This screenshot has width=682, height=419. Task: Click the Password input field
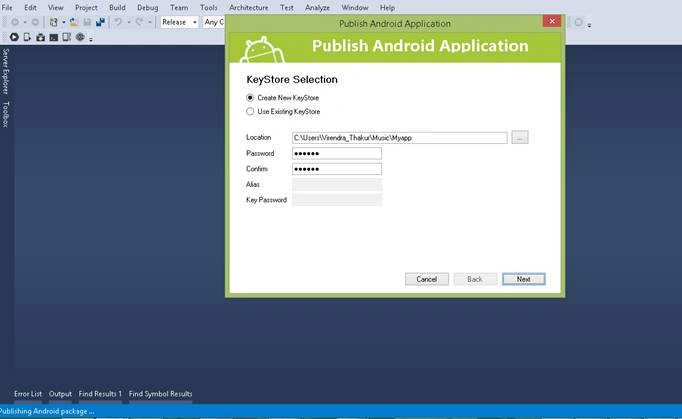337,153
